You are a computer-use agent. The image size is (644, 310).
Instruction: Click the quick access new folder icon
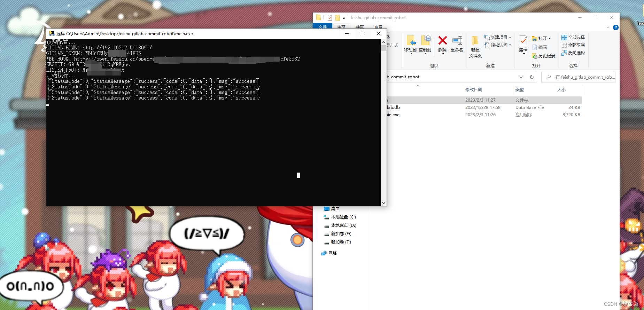pos(337,17)
